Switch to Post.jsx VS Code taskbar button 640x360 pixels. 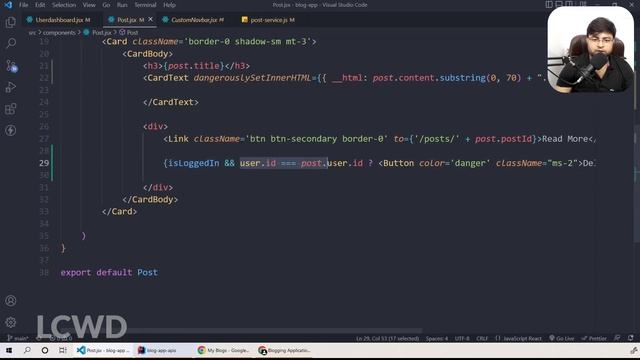(x=103, y=350)
